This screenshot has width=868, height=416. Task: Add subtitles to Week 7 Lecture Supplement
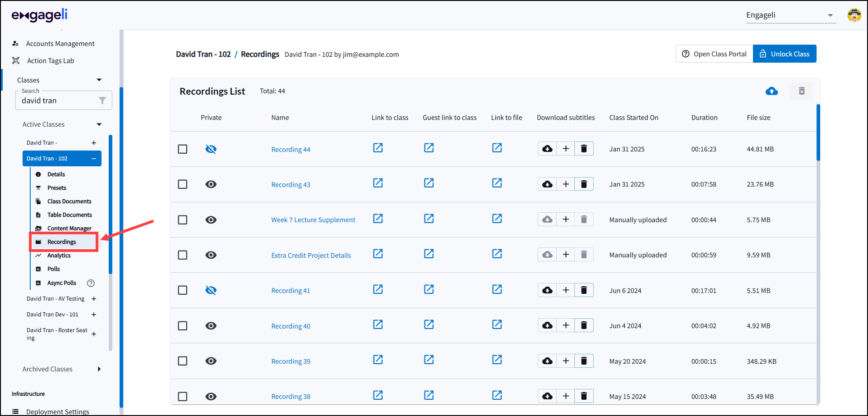coord(566,219)
